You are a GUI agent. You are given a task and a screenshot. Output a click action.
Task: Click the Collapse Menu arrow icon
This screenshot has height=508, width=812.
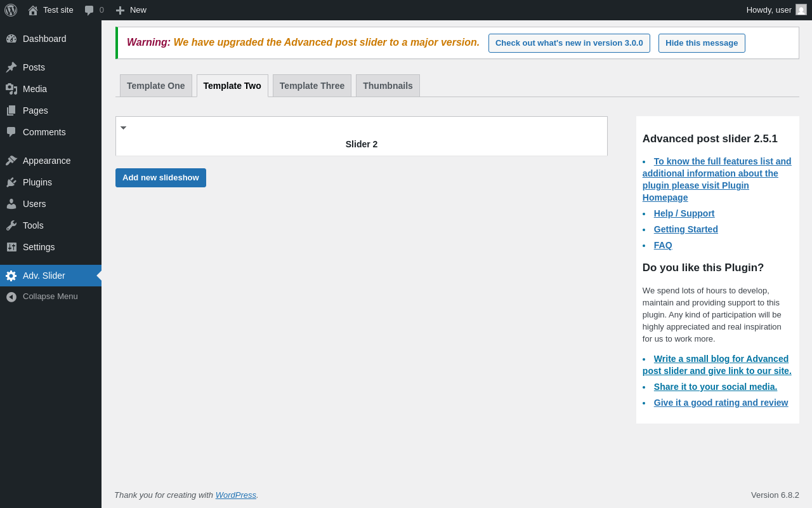pos(11,297)
